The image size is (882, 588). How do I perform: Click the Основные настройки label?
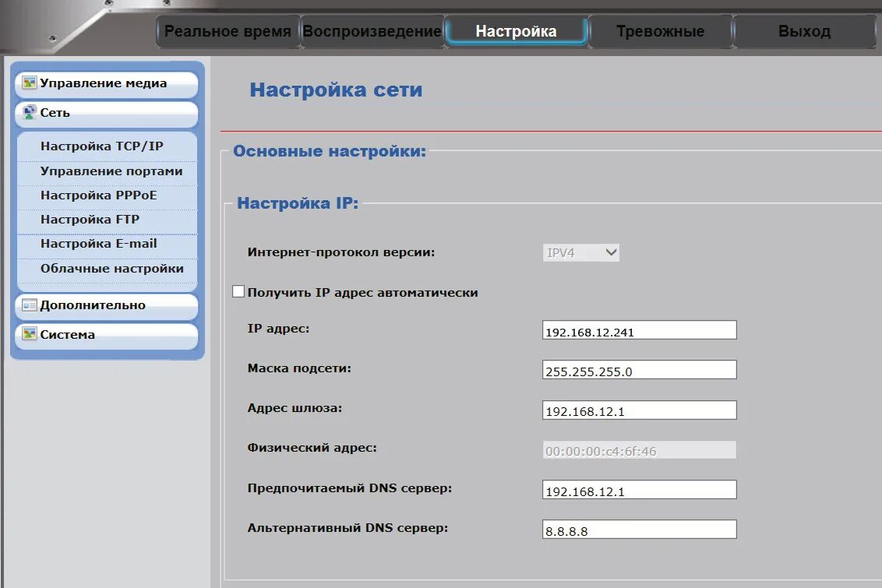coord(330,151)
